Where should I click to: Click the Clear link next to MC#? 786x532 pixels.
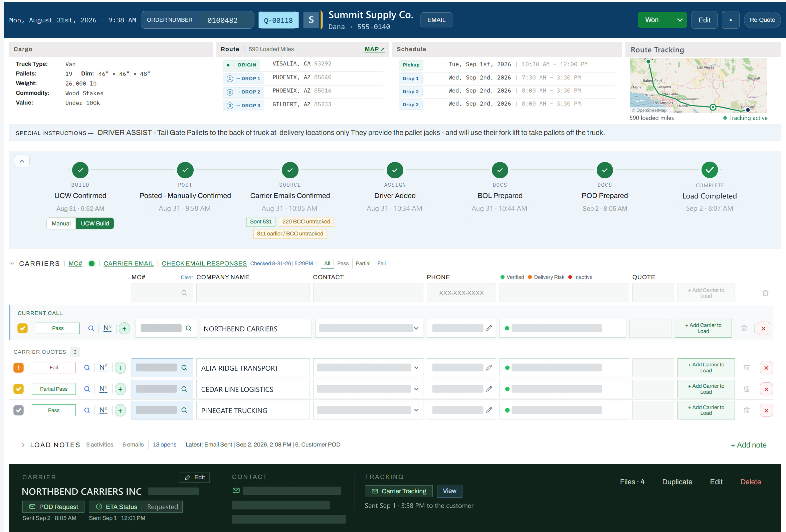coord(187,277)
